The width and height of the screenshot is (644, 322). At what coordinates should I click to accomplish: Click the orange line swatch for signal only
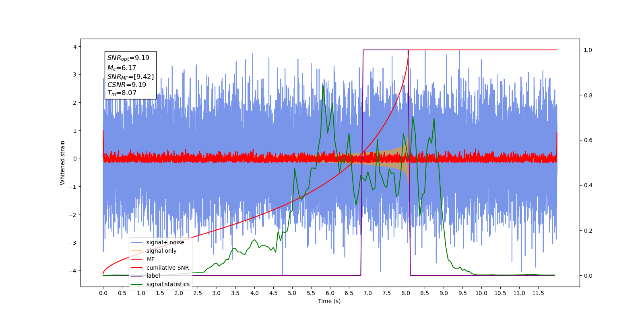[137, 251]
